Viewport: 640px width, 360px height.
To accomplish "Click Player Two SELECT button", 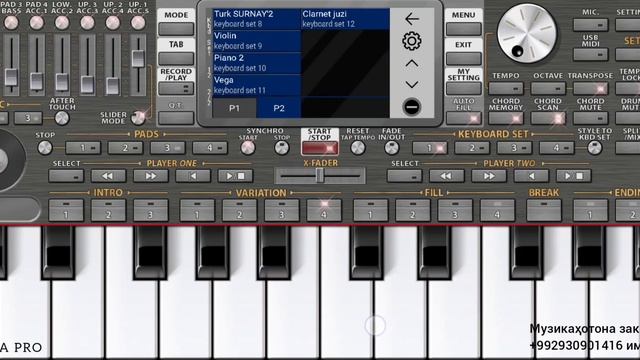I will tap(404, 176).
